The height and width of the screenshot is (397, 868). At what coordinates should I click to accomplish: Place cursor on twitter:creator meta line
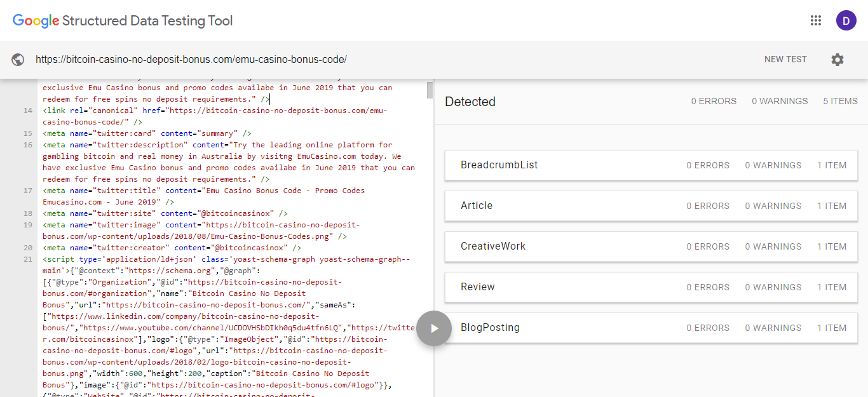[x=172, y=248]
